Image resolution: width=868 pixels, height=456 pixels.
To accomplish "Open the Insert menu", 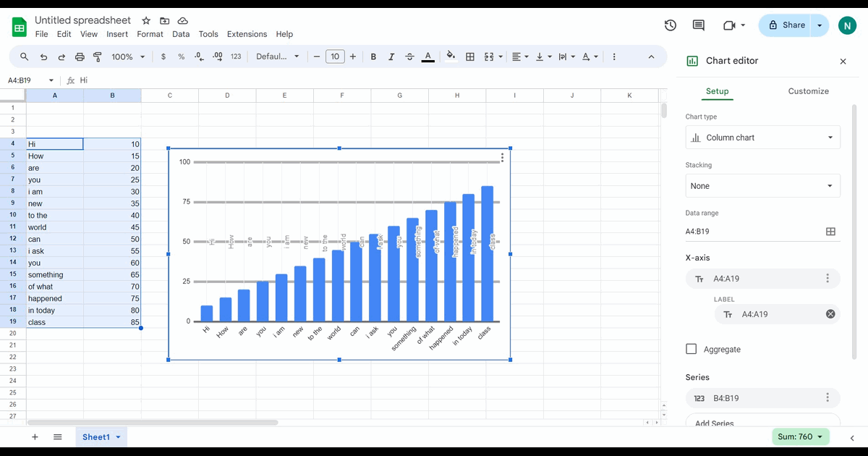I will point(117,34).
